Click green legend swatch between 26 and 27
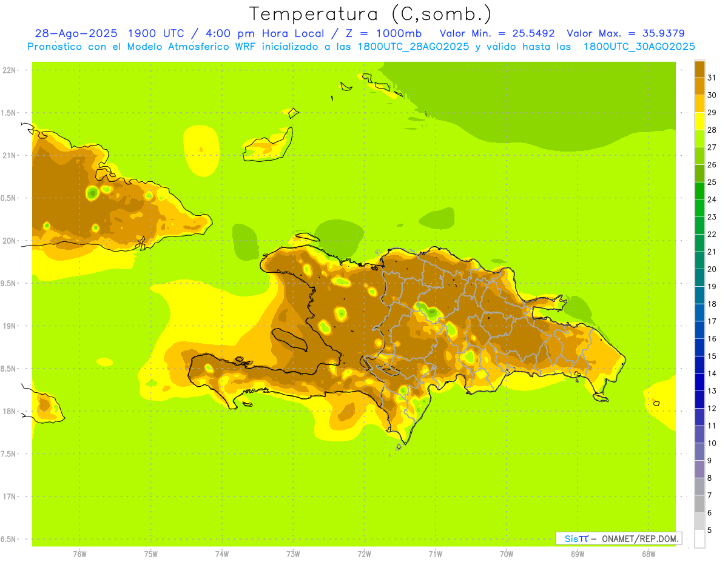The height and width of the screenshot is (562, 728). coord(699,156)
